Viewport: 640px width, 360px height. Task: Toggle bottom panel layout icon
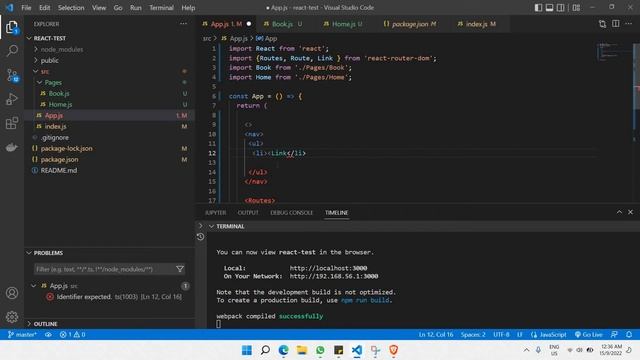click(x=549, y=7)
